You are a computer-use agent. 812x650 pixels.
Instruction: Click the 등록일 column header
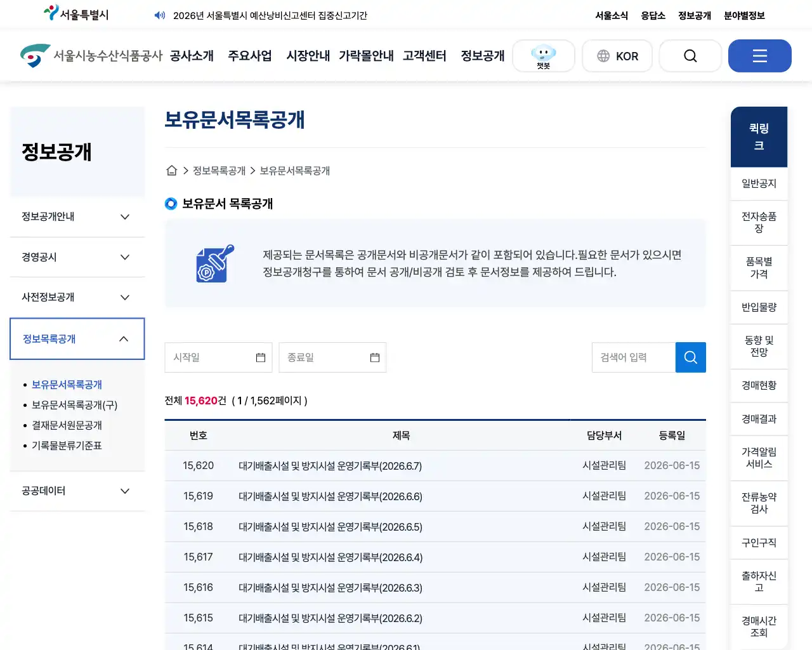click(x=672, y=435)
